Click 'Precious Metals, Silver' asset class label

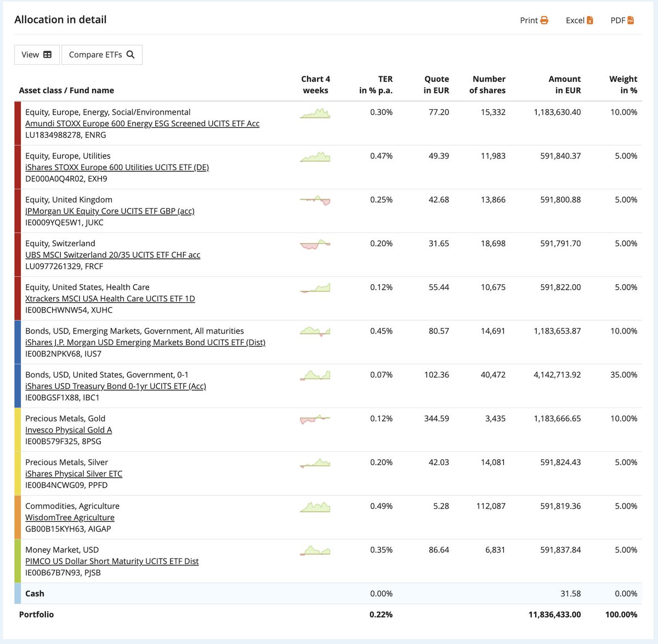pos(66,462)
